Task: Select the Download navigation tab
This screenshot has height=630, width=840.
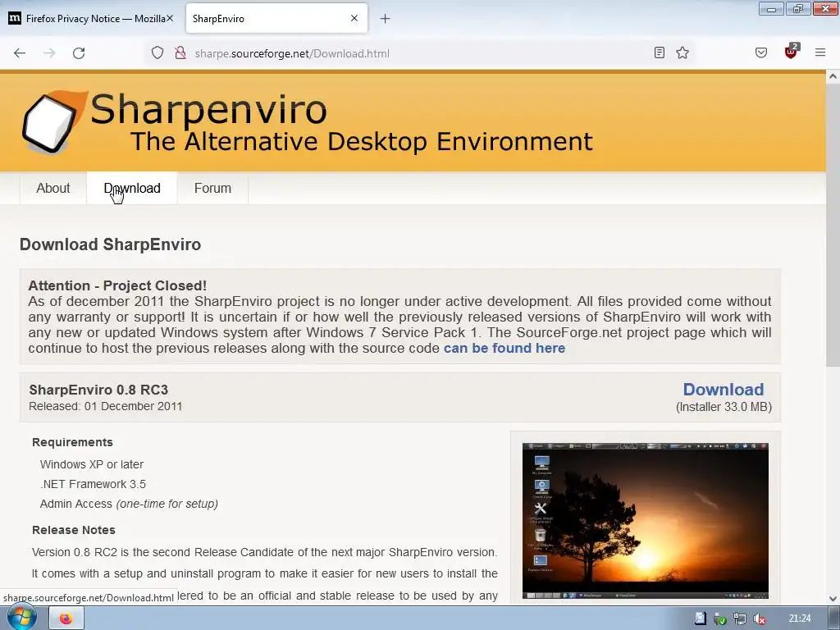Action: pyautogui.click(x=132, y=188)
